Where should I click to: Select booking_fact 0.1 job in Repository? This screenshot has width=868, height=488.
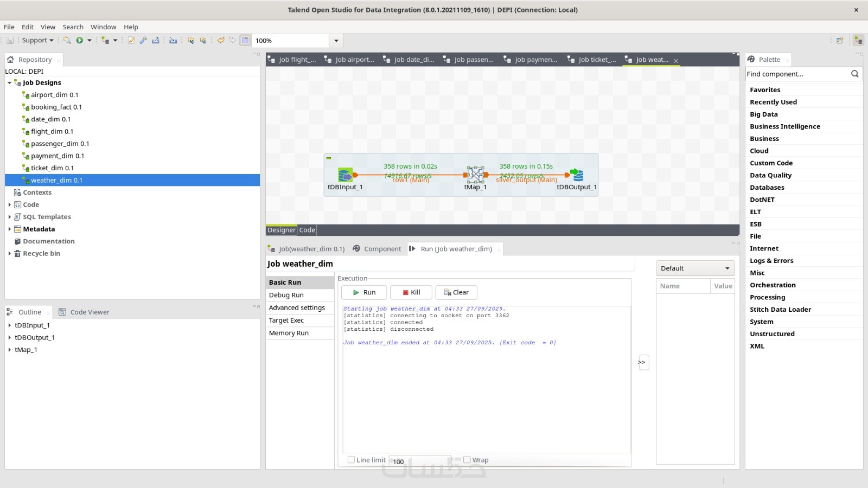(56, 107)
